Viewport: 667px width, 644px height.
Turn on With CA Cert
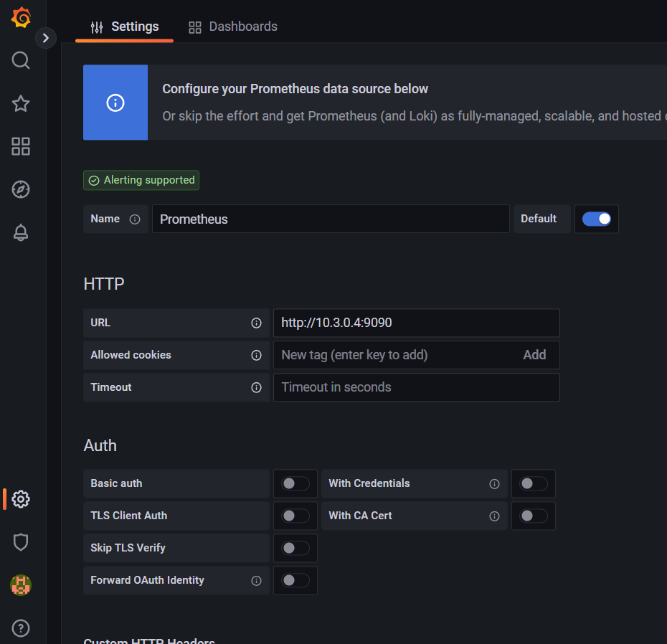click(533, 516)
